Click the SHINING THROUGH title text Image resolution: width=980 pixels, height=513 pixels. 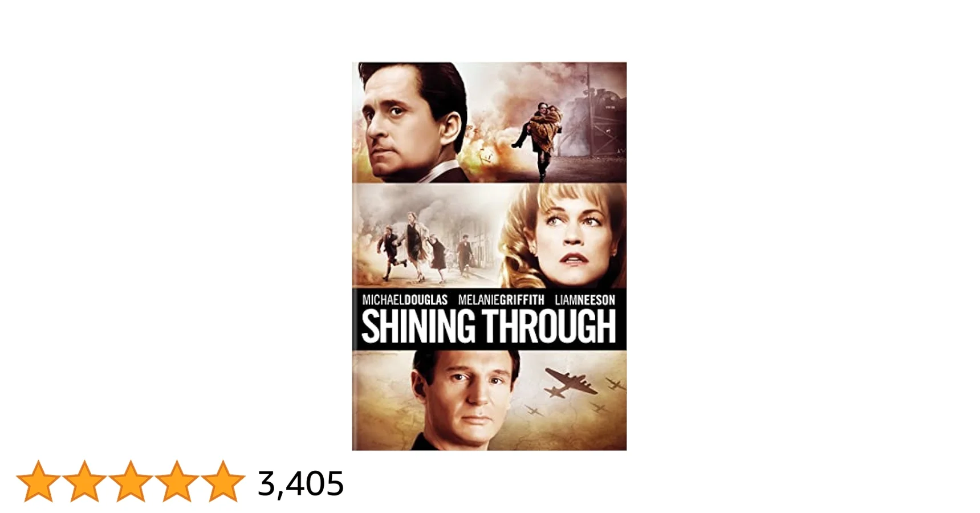coord(489,327)
